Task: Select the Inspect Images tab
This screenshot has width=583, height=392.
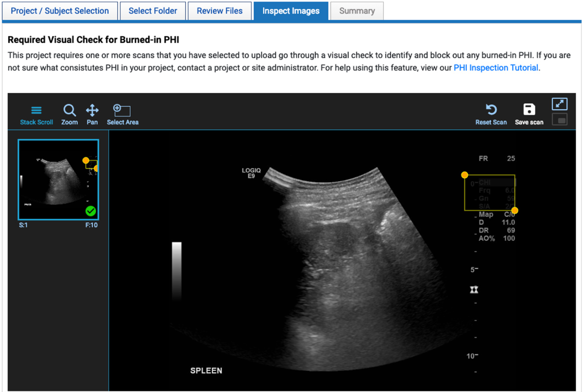Action: pyautogui.click(x=291, y=11)
